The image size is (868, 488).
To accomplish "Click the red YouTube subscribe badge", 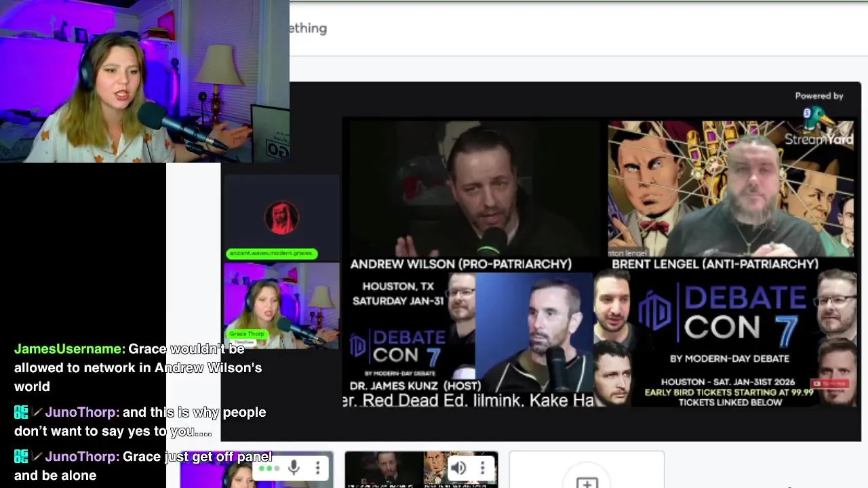I will pyautogui.click(x=831, y=384).
